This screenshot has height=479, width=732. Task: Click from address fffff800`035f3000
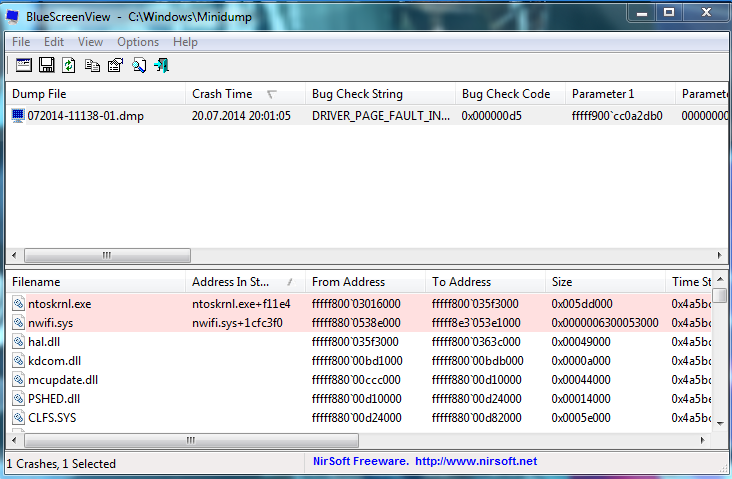pos(355,342)
